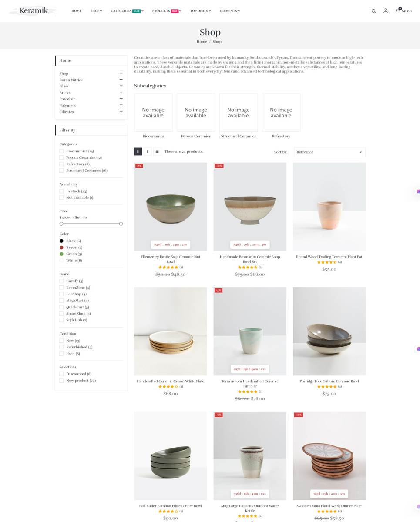This screenshot has width=420, height=522.
Task: Open the search magnifier icon
Action: coord(373,11)
